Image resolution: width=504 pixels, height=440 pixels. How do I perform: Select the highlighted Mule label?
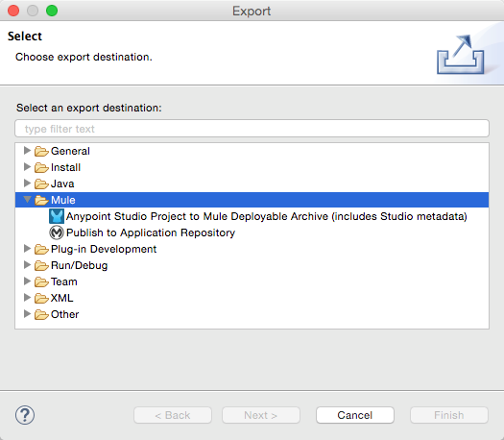coord(63,200)
